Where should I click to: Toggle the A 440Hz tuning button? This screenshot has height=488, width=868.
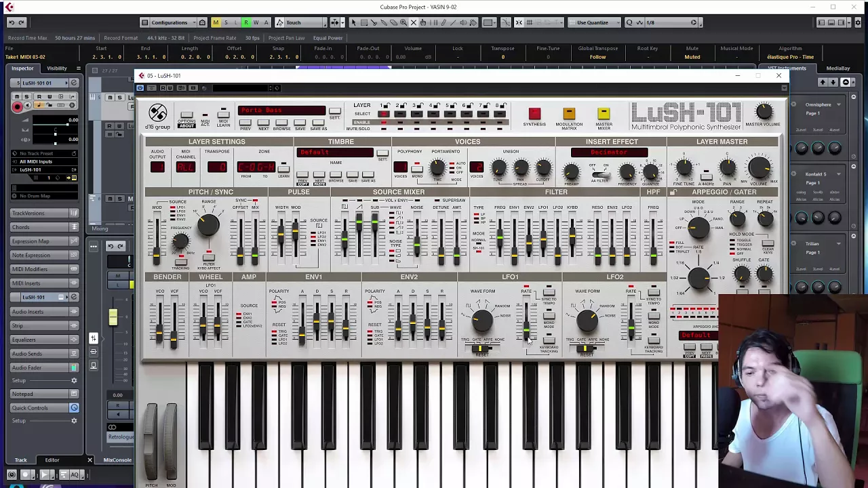706,176
